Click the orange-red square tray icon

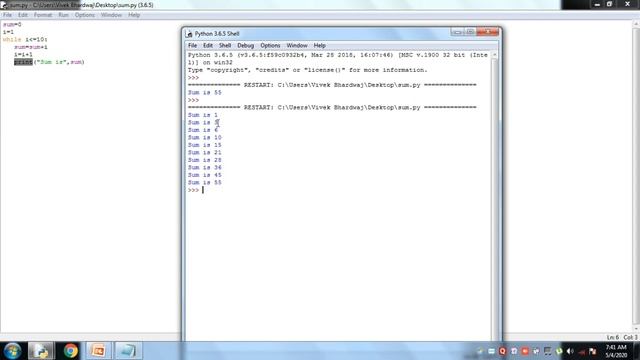[x=525, y=351]
